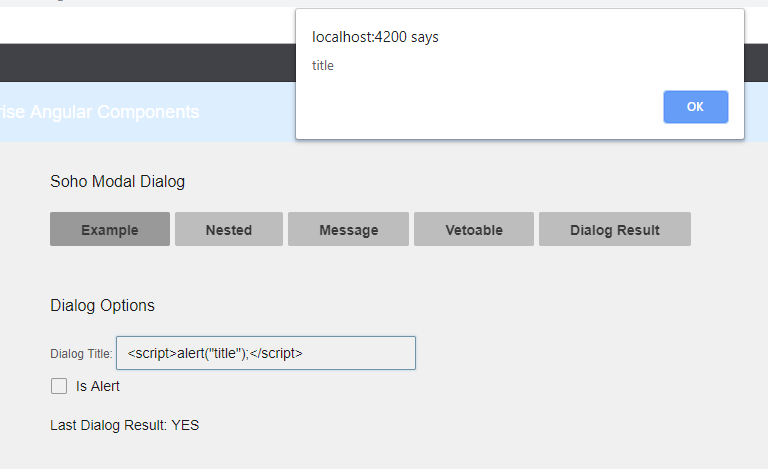Show the Message dialog
Screen dimensions: 768x469
pos(348,229)
